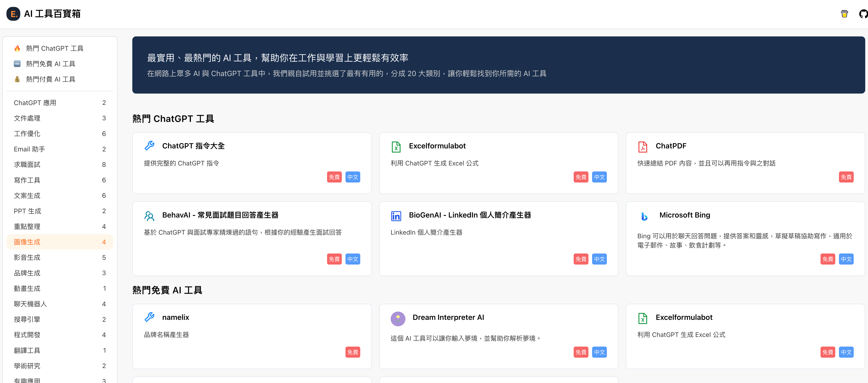Select 文件處理 category

60,118
